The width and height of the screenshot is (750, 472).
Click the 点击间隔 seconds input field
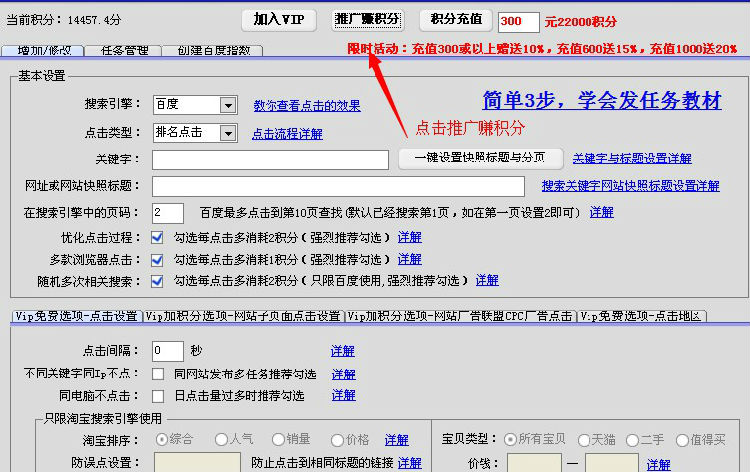167,351
